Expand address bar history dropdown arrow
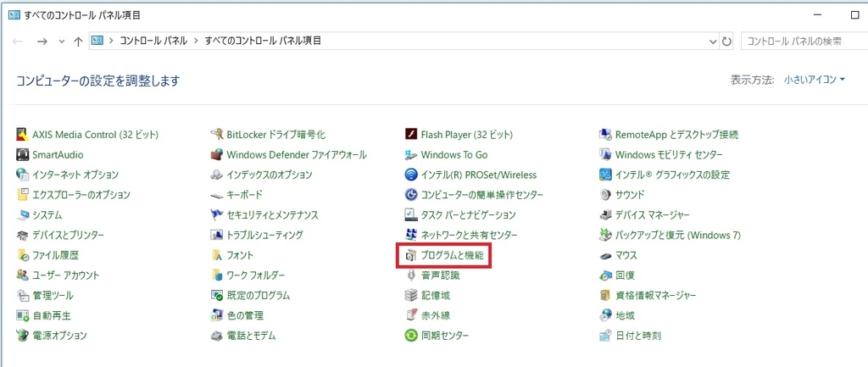Image resolution: width=868 pixels, height=367 pixels. pyautogui.click(x=713, y=41)
